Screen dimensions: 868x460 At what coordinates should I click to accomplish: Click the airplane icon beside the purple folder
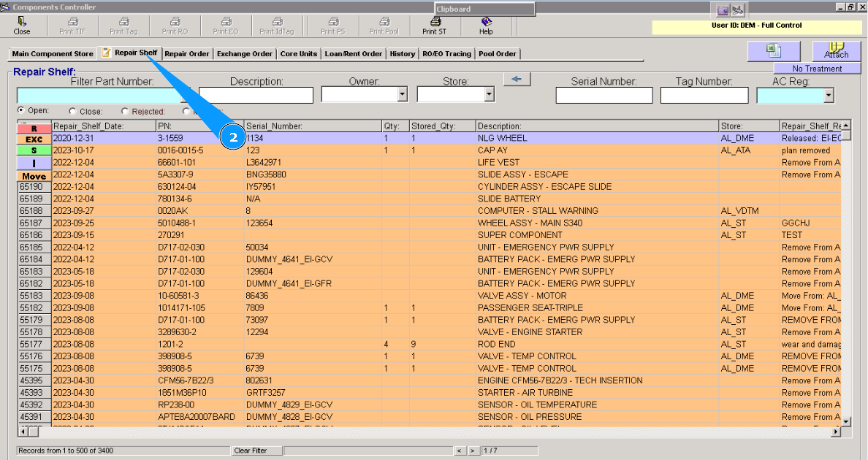(x=738, y=9)
